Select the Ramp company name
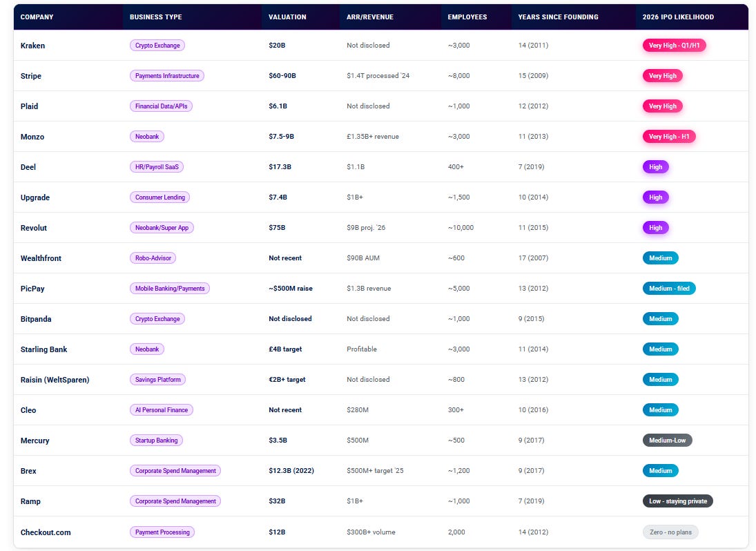Screen dimensions: 756x551 click(x=30, y=501)
